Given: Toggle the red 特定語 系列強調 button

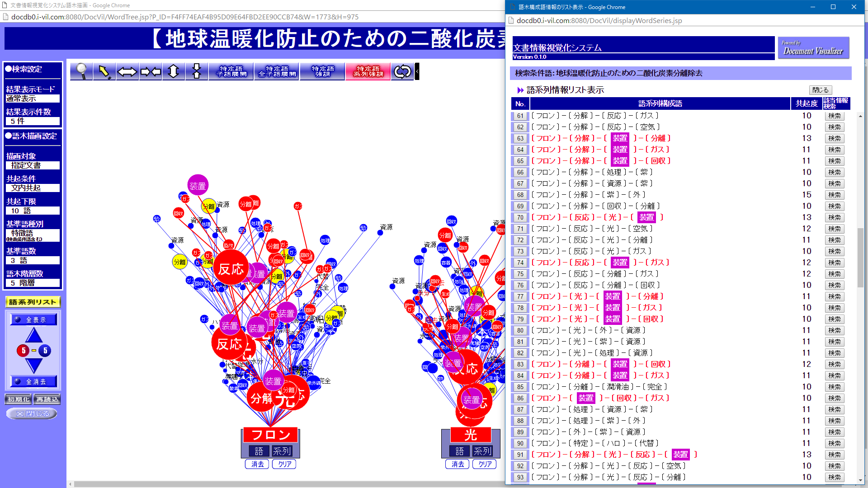Looking at the screenshot, I should coord(368,71).
